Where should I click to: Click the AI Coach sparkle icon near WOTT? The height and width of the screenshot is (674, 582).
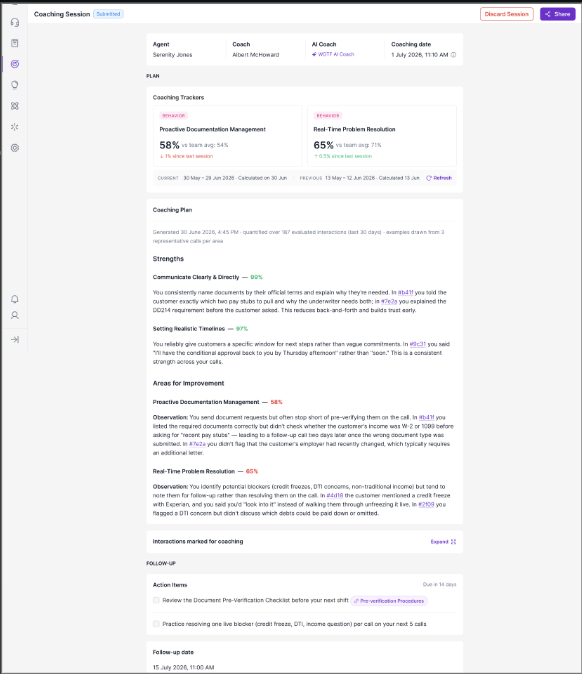pyautogui.click(x=314, y=54)
